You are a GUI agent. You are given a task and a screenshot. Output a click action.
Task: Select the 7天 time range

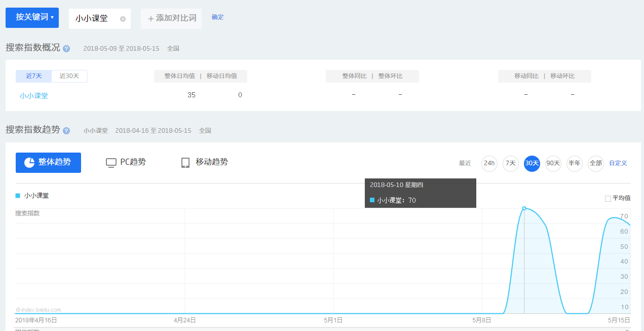511,163
